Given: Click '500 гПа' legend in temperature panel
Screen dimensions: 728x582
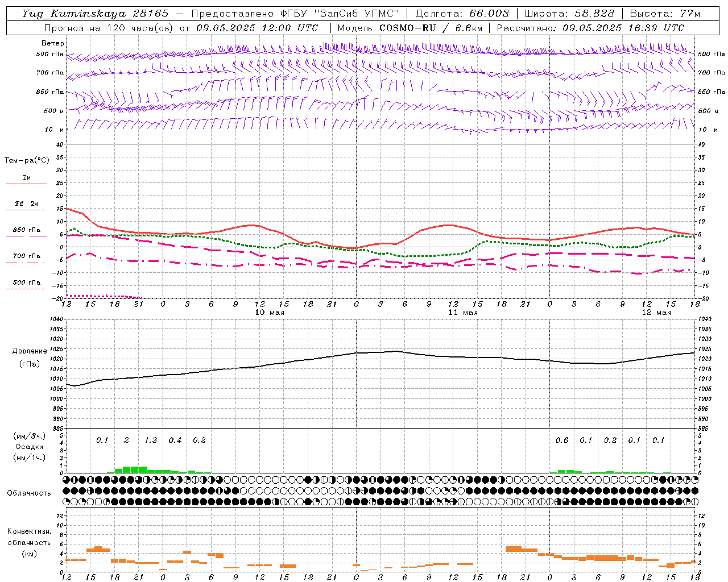Looking at the screenshot, I should [26, 282].
